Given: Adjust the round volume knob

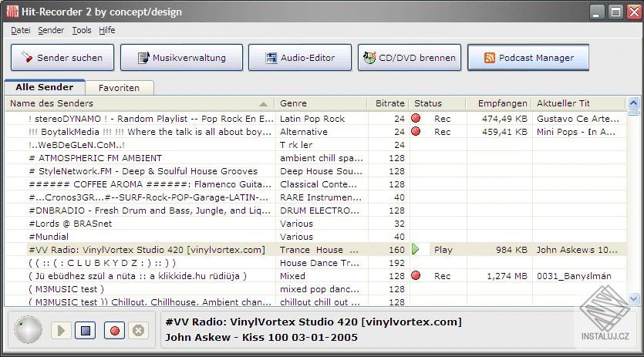Looking at the screenshot, I should [28, 329].
